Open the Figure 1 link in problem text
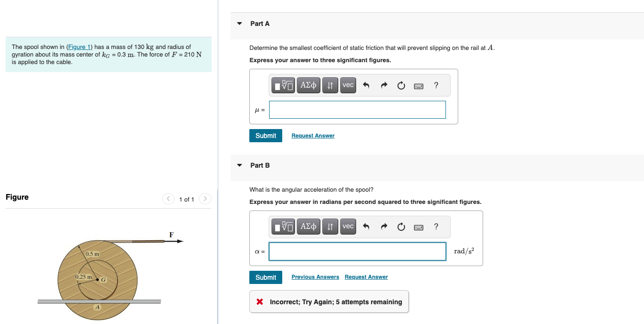The image size is (644, 324). (80, 47)
